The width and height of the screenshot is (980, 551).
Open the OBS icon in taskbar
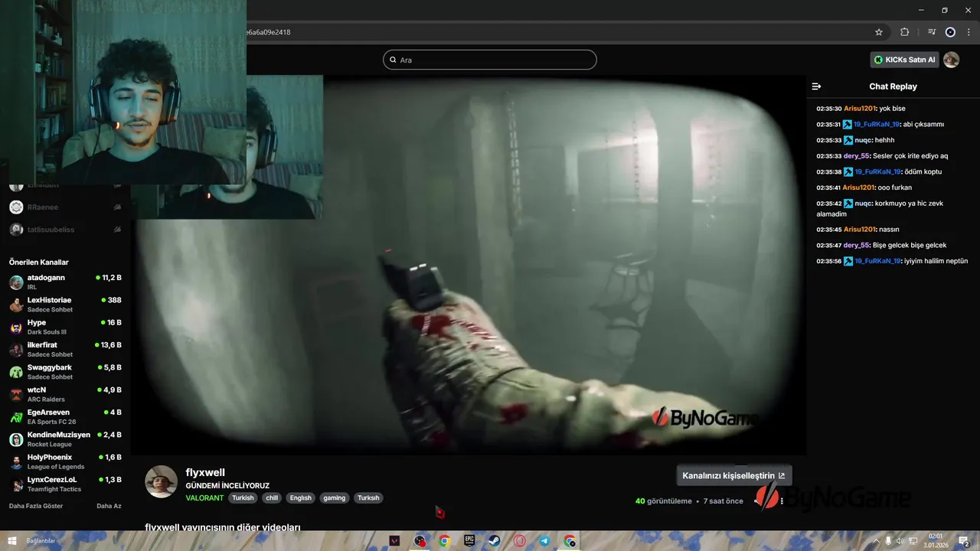[x=420, y=541]
